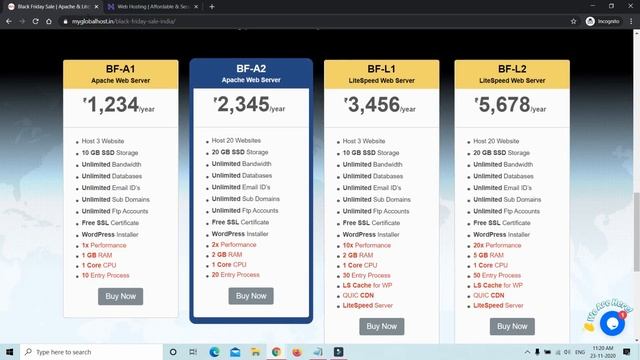Click '20x Performance' in the BF-L2 plan

pyautogui.click(x=497, y=245)
